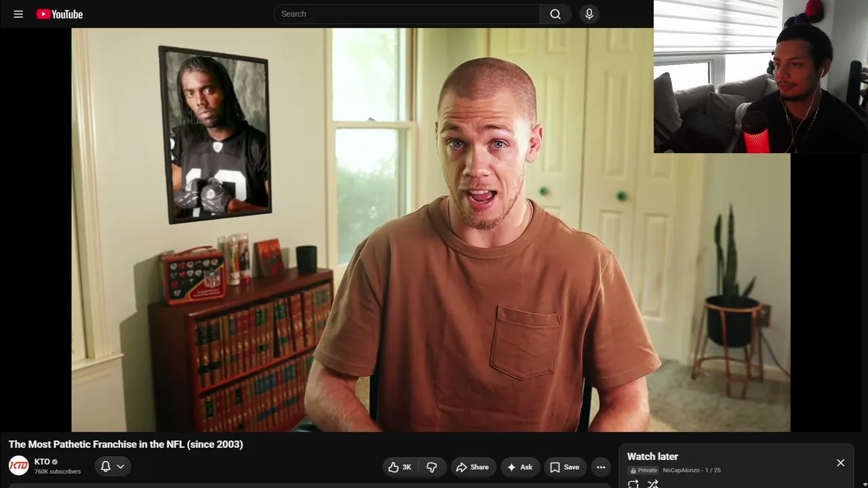Viewport: 868px width, 488px height.
Task: Toggle loop playlist in Watch later
Action: coord(633,484)
